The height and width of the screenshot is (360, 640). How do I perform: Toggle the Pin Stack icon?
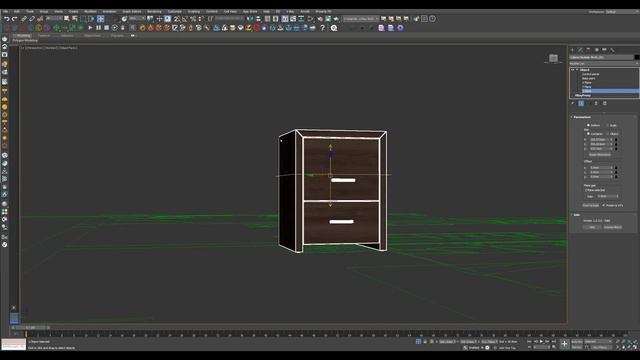tap(573, 103)
